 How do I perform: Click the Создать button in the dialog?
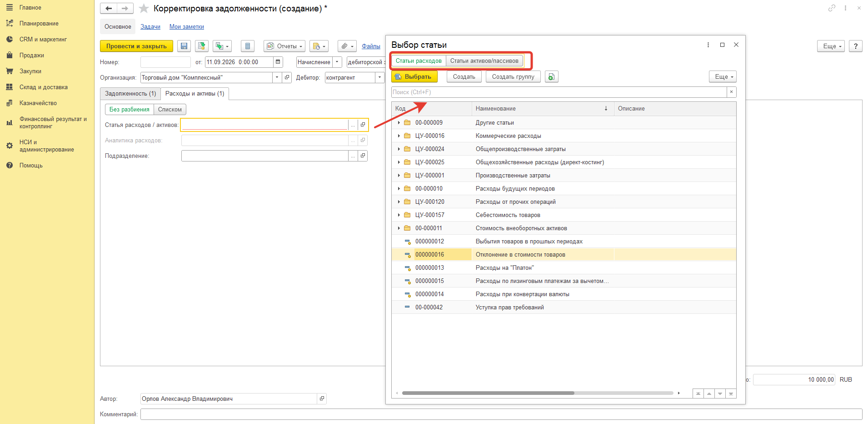(x=464, y=77)
